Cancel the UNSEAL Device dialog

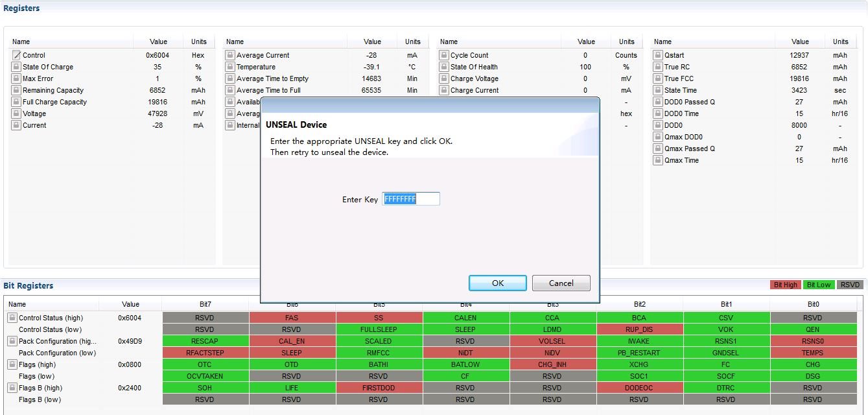561,283
